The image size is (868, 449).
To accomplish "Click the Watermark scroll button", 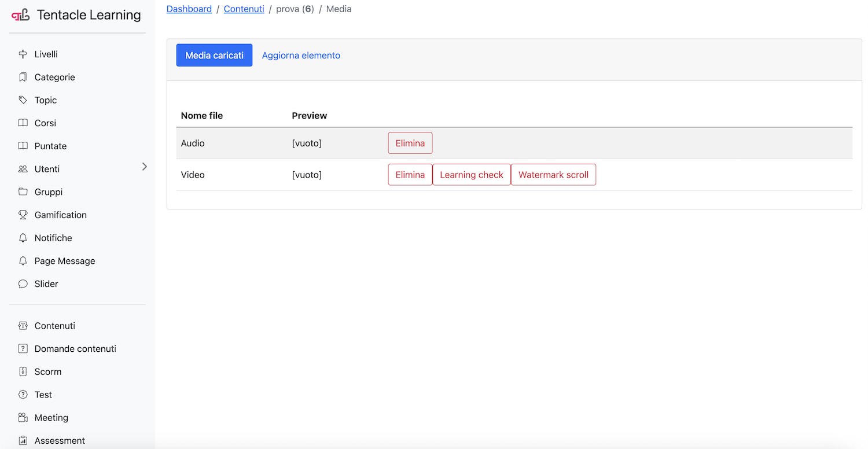I will [x=553, y=175].
